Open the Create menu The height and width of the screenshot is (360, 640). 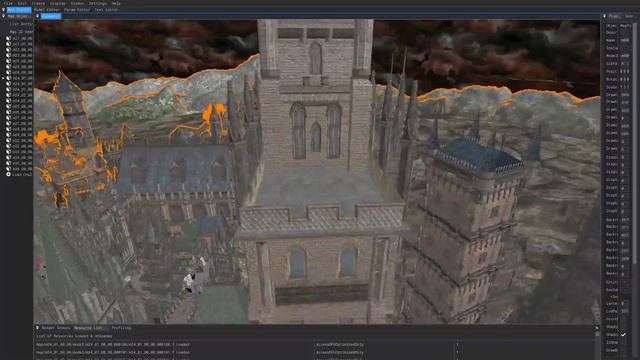coord(38,3)
